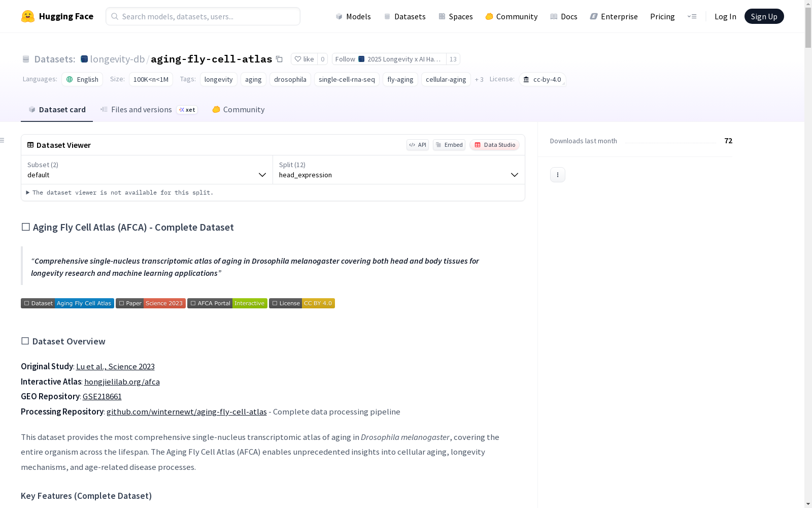This screenshot has width=812, height=508.
Task: Click the page vertical scrollbar
Action: (x=808, y=28)
